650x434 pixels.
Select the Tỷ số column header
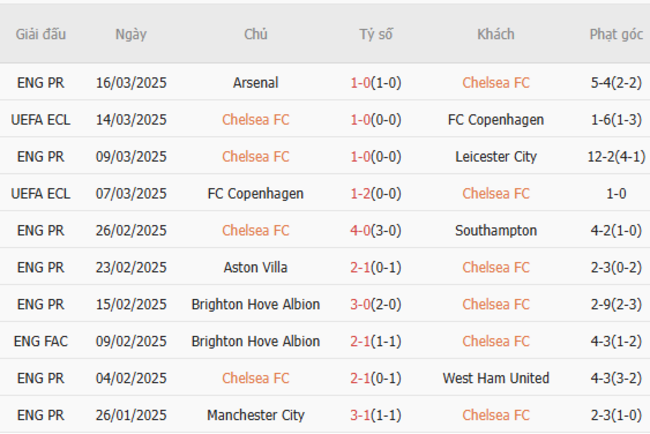(x=376, y=34)
